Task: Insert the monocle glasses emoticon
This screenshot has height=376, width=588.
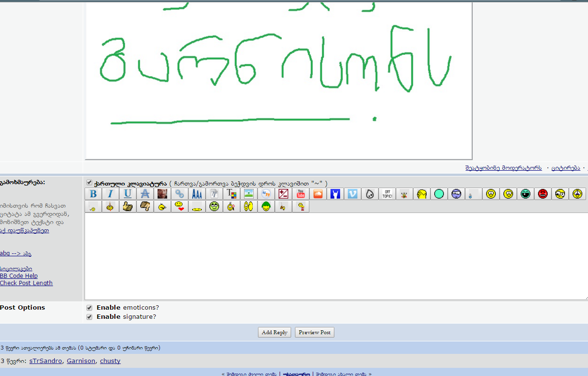Action: click(x=561, y=194)
